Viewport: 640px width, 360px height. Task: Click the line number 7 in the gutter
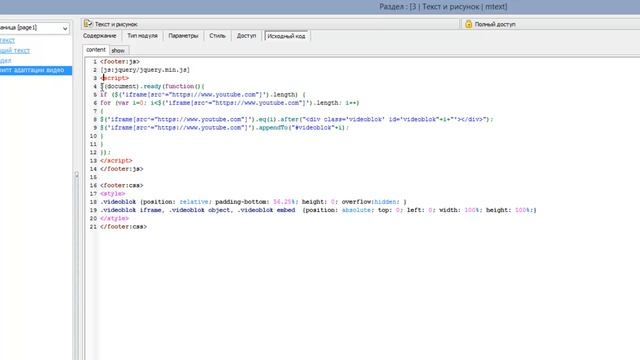coord(95,111)
